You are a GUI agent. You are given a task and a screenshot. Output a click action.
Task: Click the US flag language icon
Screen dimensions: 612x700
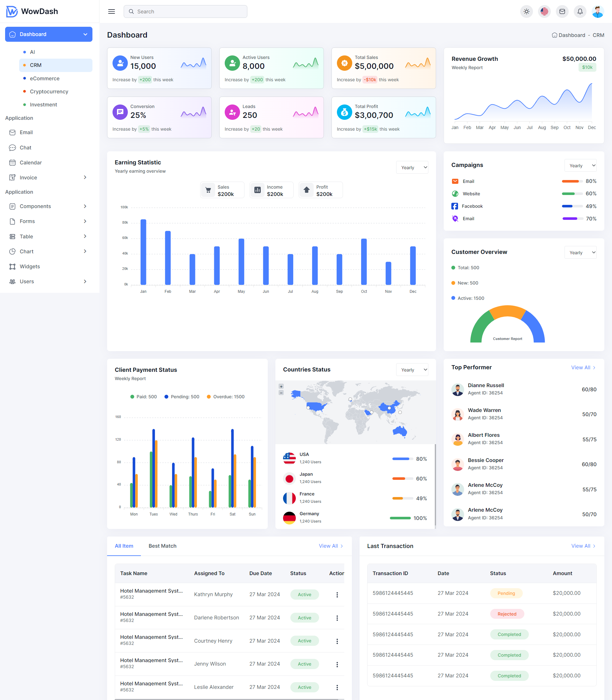click(544, 11)
